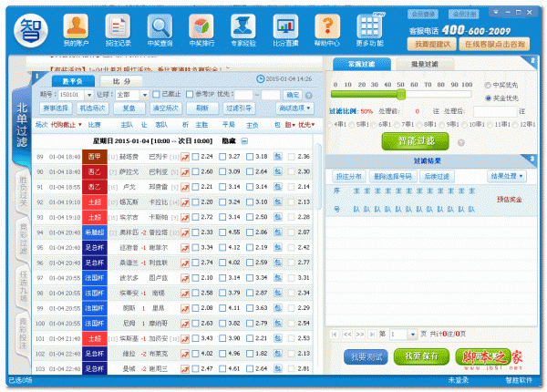Image resolution: width=547 pixels, height=392 pixels.
Task: Expand the 结果处理 dropdown
Action: (x=507, y=176)
